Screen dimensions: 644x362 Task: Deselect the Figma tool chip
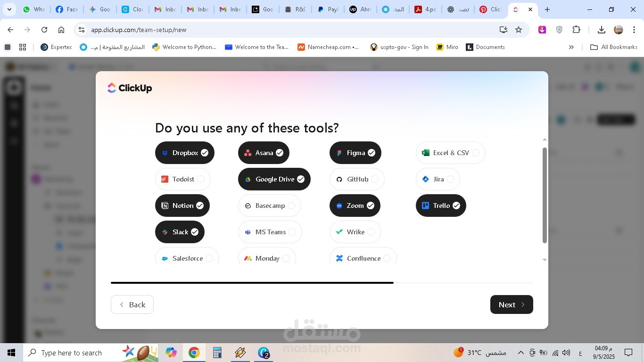tap(355, 153)
